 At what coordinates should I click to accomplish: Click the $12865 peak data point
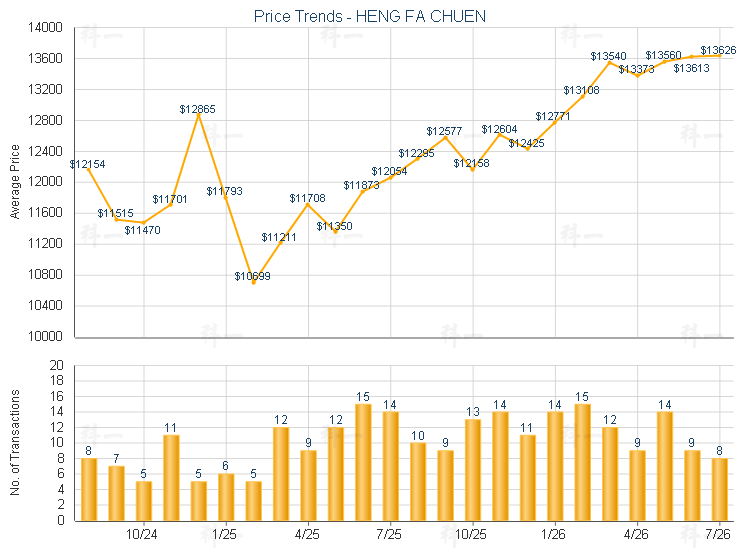199,115
